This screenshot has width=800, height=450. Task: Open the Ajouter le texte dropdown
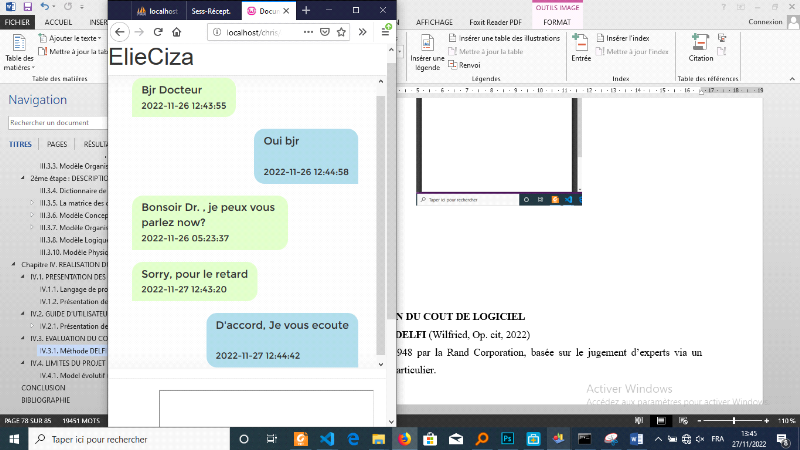coord(70,38)
